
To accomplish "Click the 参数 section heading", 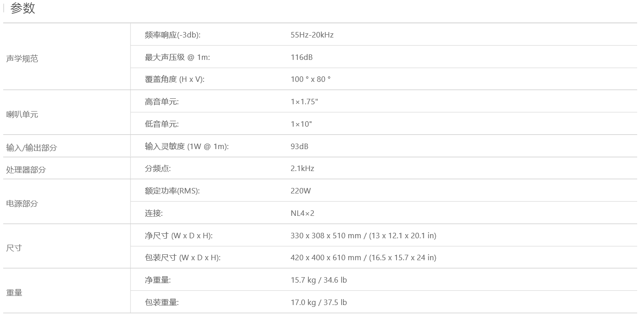I will tap(22, 8).
